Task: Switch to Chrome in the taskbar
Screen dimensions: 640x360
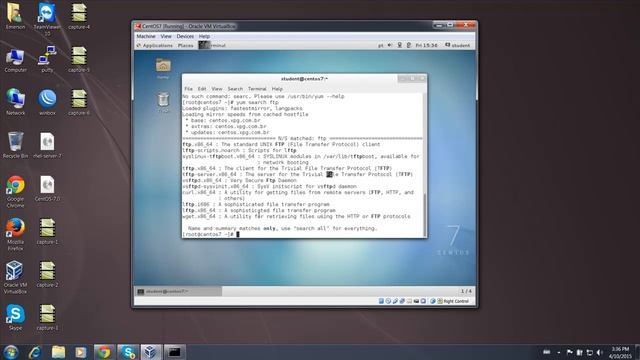Action: pyautogui.click(x=104, y=352)
